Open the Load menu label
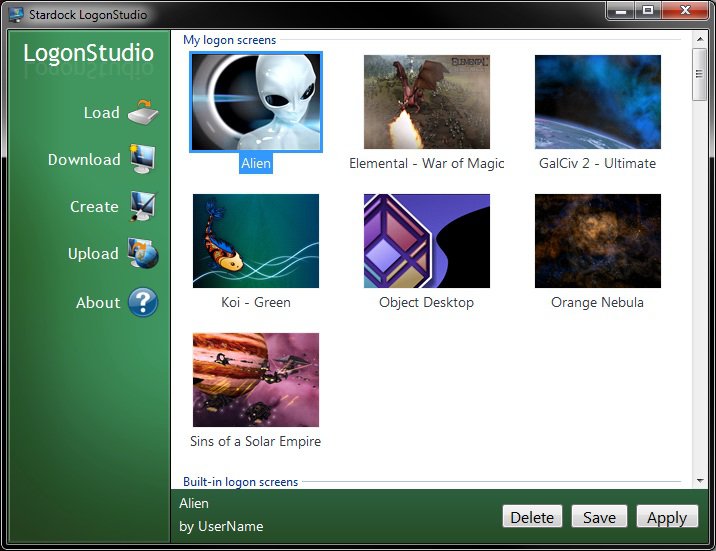716x551 pixels. (101, 112)
